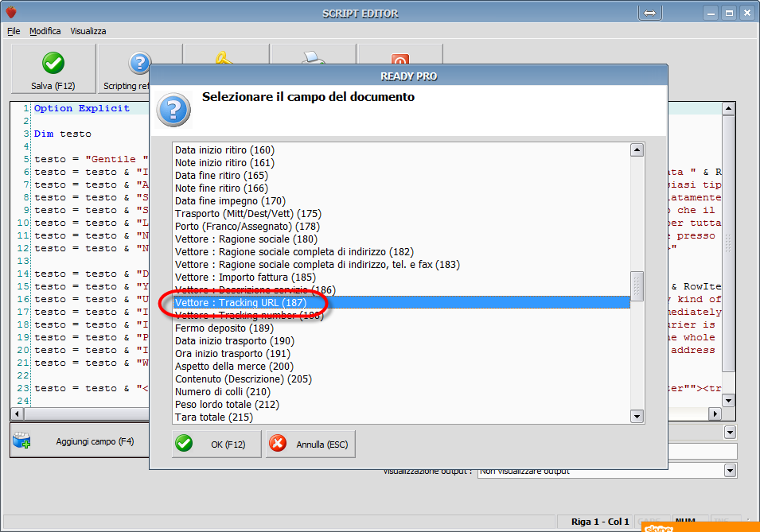Image resolution: width=760 pixels, height=532 pixels.
Task: Confirm with OK (F12) button
Action: 216,444
